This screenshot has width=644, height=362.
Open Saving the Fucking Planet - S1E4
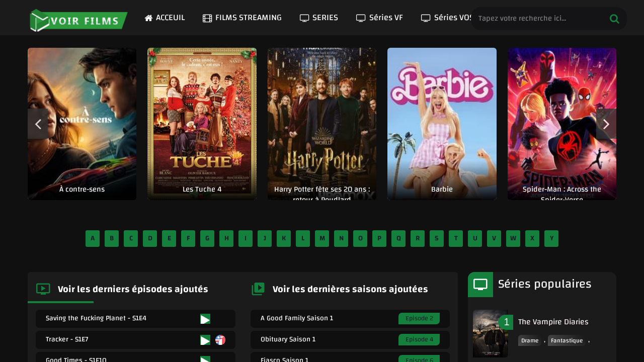[96, 318]
